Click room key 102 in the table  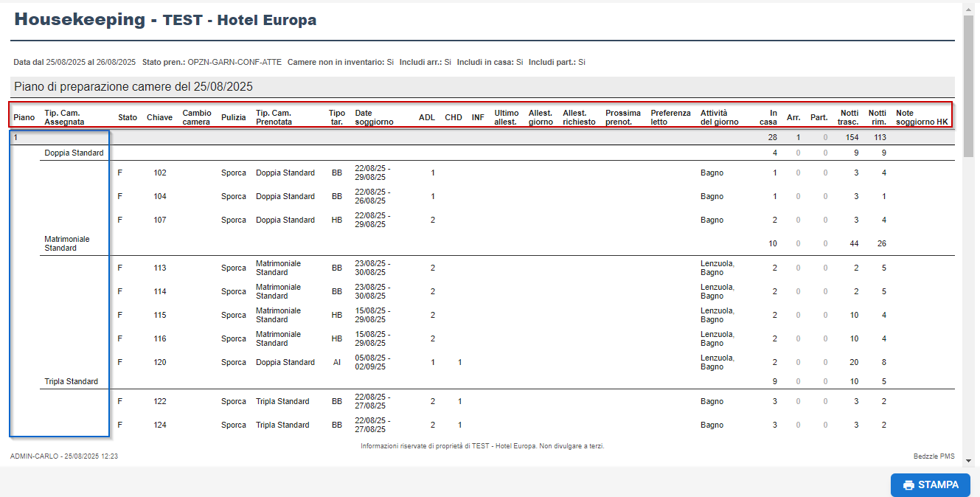tap(160, 173)
